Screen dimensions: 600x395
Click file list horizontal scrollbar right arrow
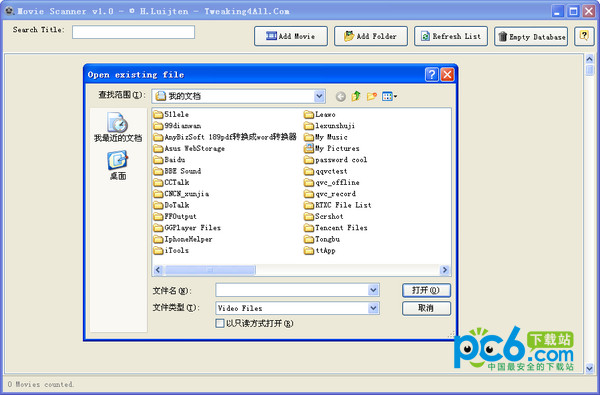[444, 270]
